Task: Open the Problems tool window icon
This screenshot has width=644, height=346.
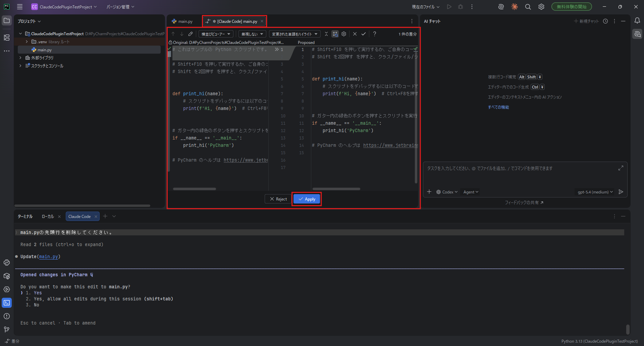Action: [x=7, y=316]
